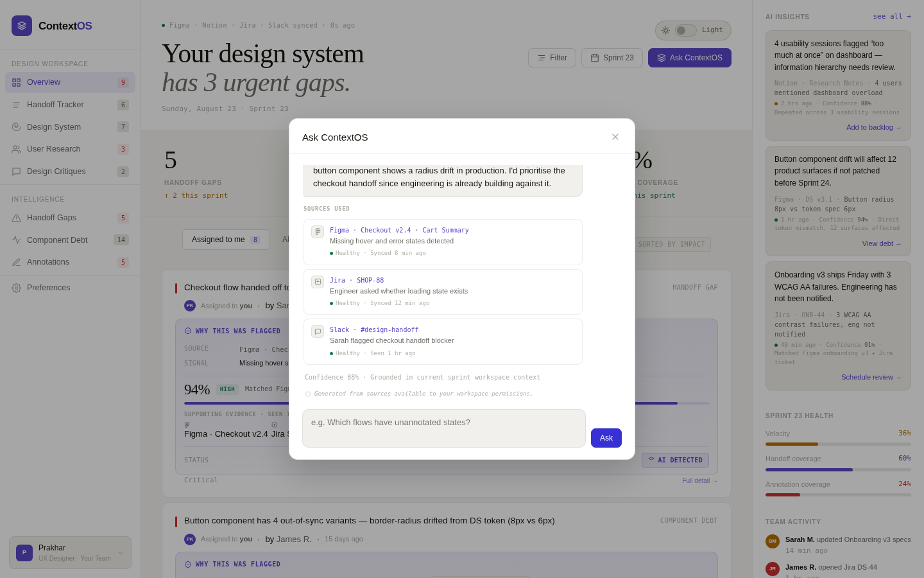Click the 'COMPONENT DEBT' tag on the Button card

click(x=689, y=521)
